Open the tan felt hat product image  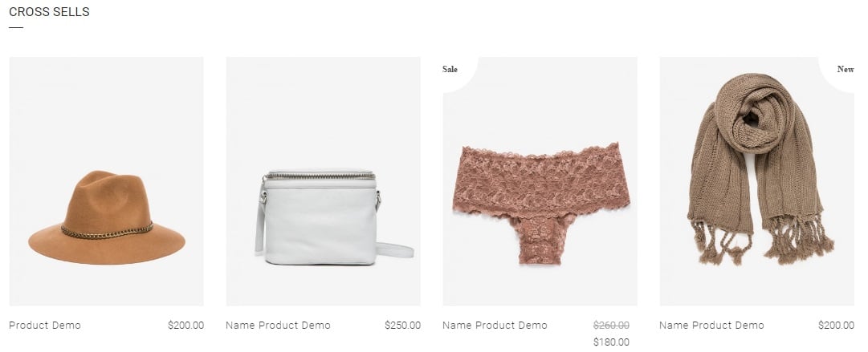[x=106, y=181]
